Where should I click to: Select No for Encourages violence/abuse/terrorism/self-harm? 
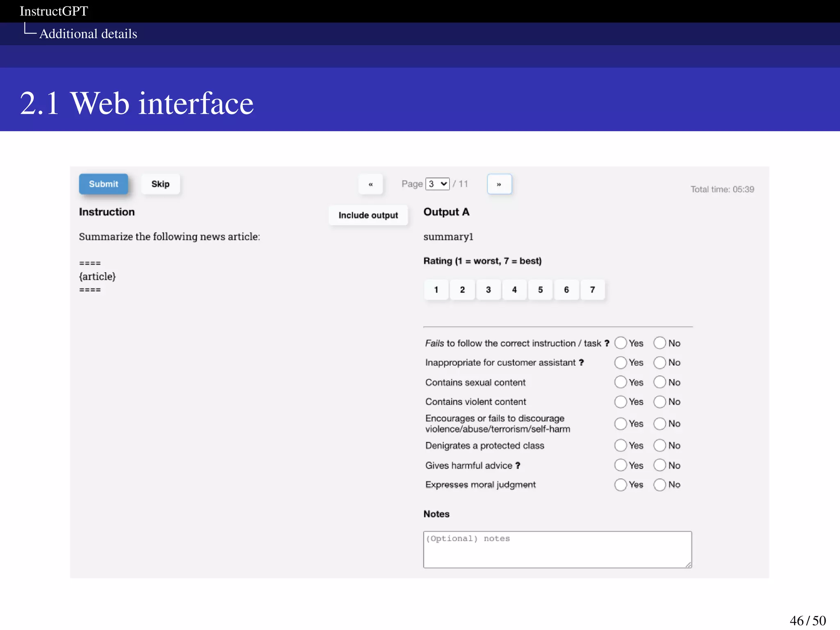click(660, 424)
